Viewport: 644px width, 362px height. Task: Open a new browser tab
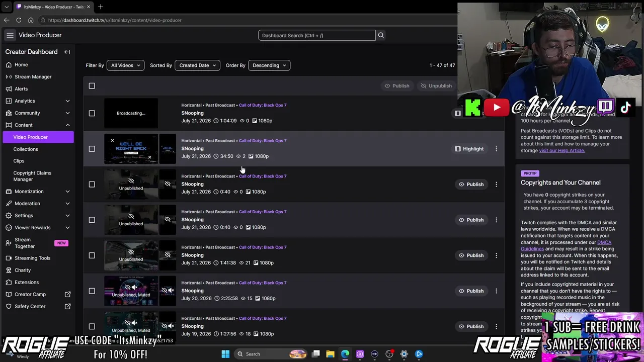[101, 7]
